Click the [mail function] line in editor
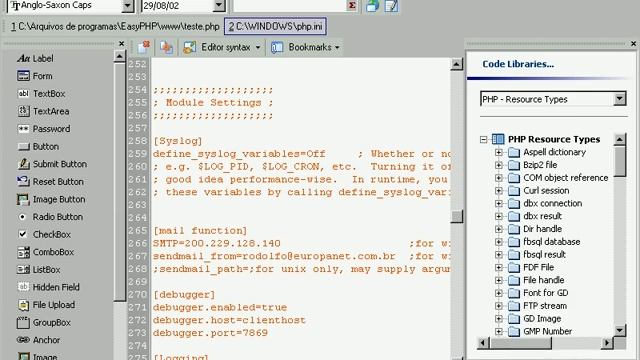The width and height of the screenshot is (640, 360). point(200,231)
